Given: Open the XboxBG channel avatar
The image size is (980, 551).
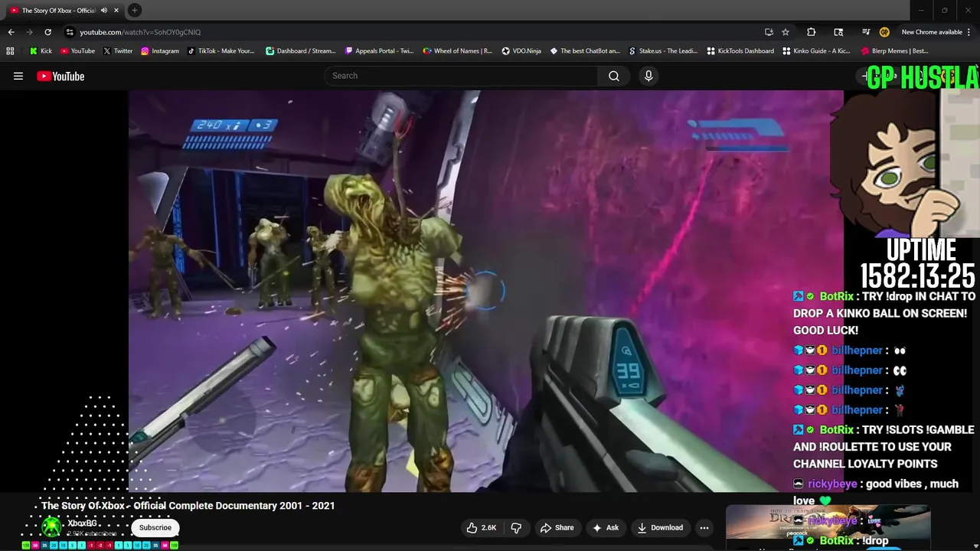Looking at the screenshot, I should click(x=52, y=527).
